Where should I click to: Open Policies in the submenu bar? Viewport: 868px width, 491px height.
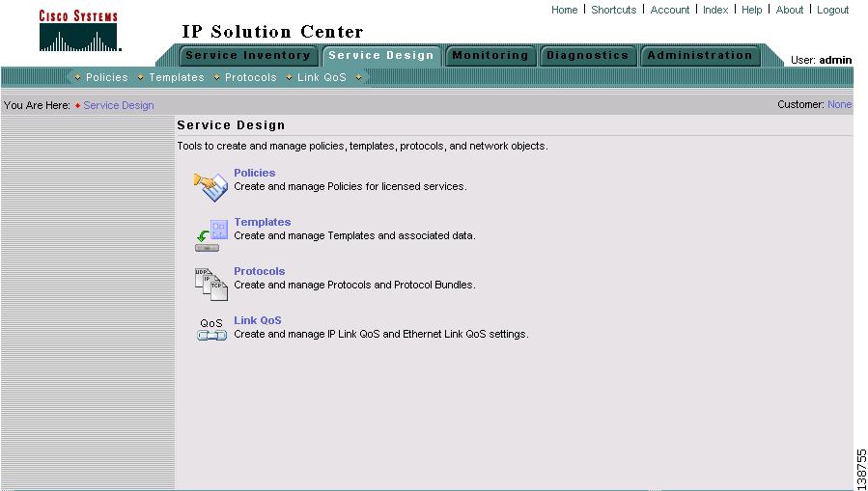point(107,77)
